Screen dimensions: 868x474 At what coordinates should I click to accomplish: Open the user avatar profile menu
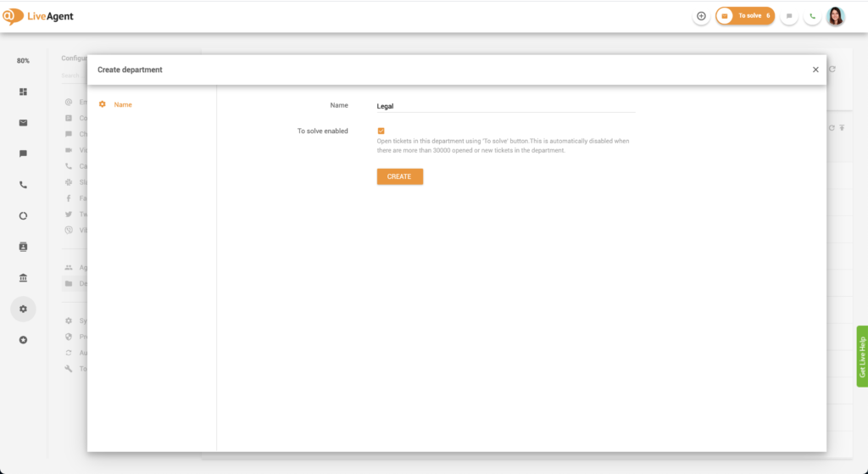(x=836, y=16)
